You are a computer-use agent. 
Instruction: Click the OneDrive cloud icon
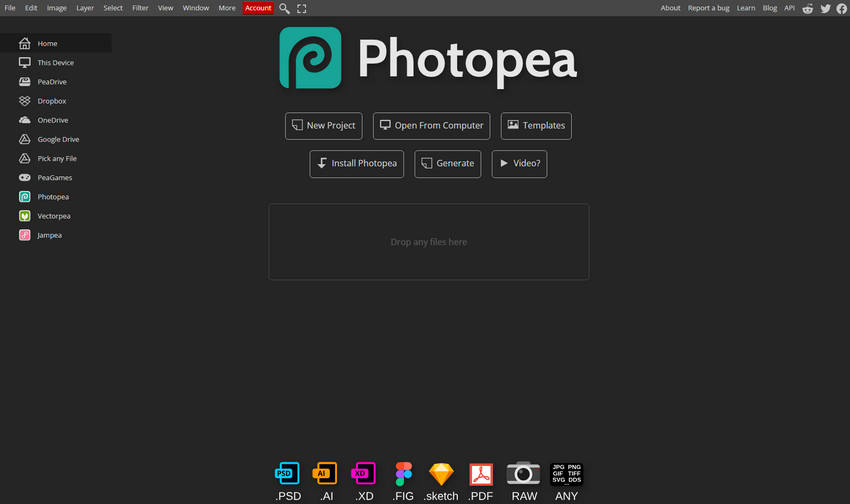(24, 120)
